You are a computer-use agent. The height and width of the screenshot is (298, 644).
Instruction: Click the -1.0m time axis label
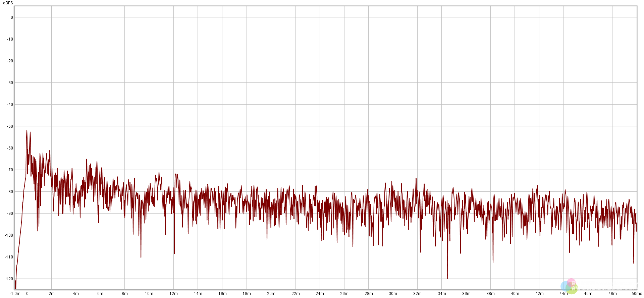(x=15, y=294)
